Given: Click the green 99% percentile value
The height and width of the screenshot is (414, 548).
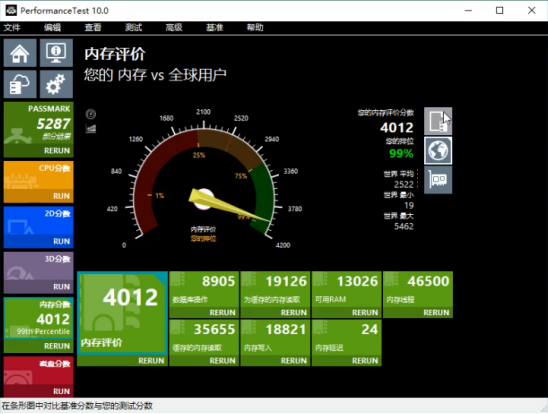Looking at the screenshot, I should (x=401, y=153).
